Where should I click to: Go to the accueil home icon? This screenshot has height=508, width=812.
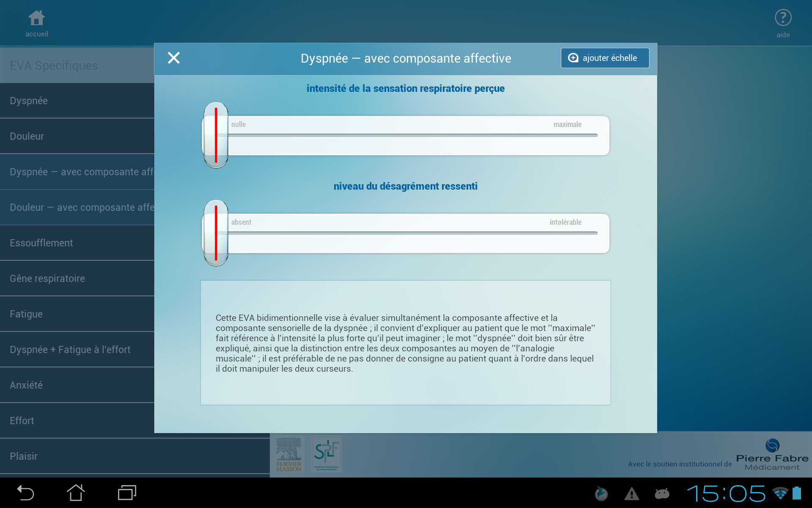click(36, 23)
